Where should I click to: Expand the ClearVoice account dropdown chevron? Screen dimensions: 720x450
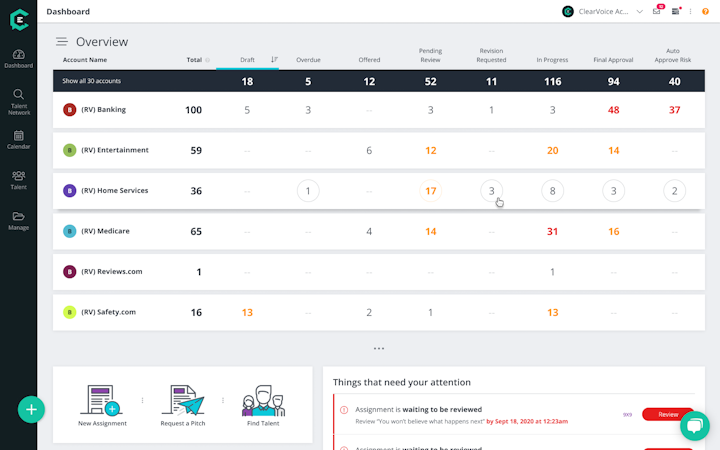[639, 11]
